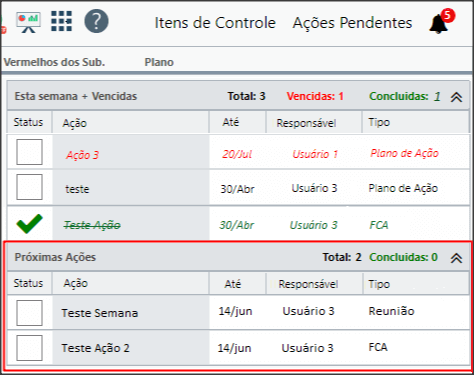This screenshot has height=375, width=474.
Task: Click the help question mark icon
Action: tap(96, 21)
